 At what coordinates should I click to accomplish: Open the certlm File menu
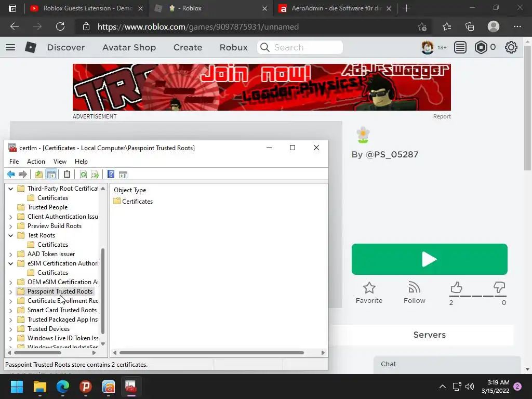pyautogui.click(x=14, y=162)
